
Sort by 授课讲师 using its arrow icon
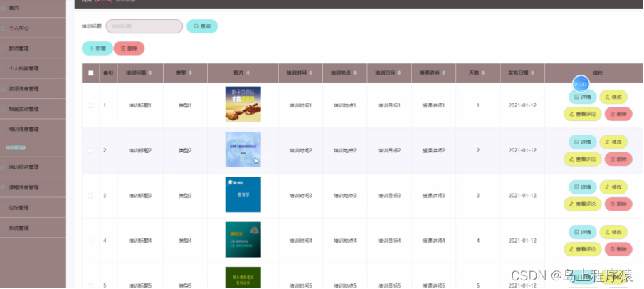(x=443, y=73)
